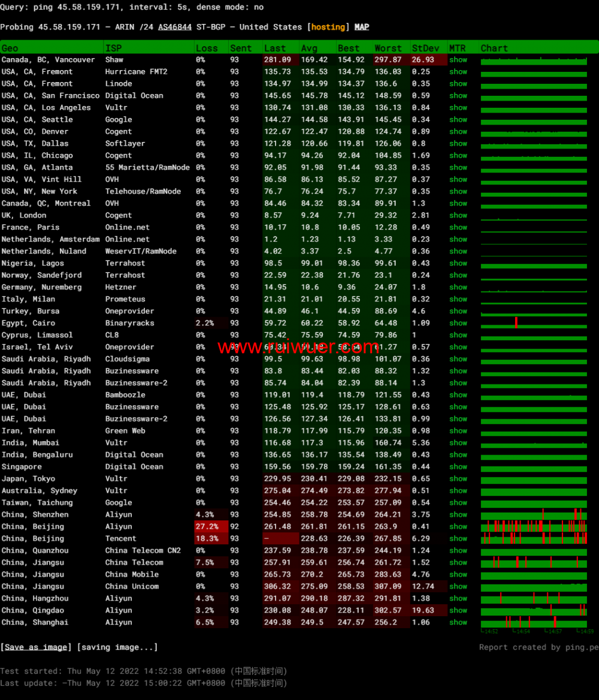Click the Save as image link
Image resolution: width=599 pixels, height=700 pixels.
pos(36,647)
